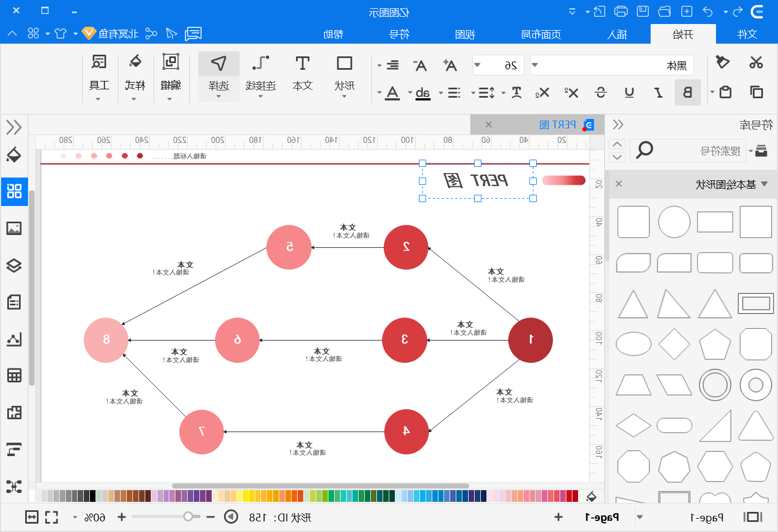Switch to the 视图 View tab

(465, 35)
